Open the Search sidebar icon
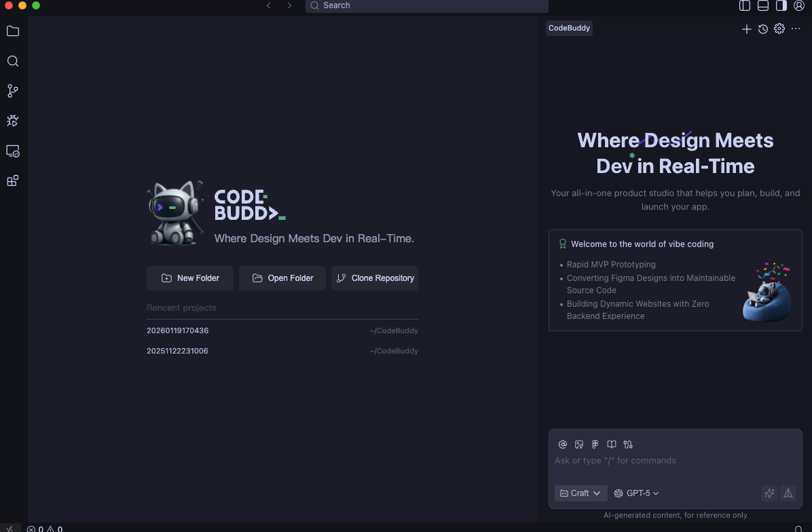Viewport: 812px width, 532px height. [12, 61]
